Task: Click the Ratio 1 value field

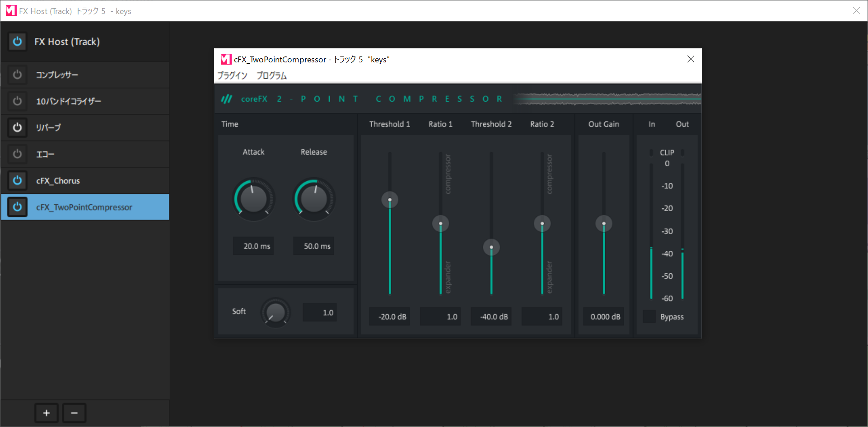Action: pyautogui.click(x=441, y=316)
